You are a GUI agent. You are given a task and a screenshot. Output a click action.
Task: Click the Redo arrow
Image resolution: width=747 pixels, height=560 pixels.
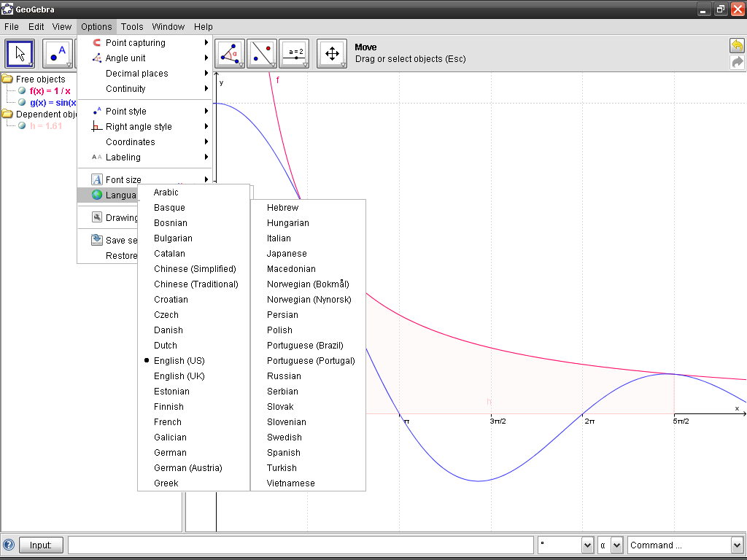tap(736, 63)
